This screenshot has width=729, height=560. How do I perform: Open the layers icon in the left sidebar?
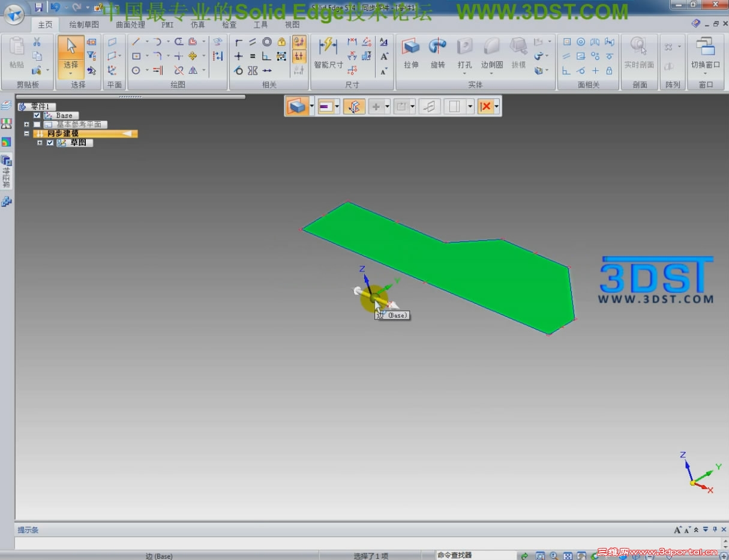click(6, 106)
